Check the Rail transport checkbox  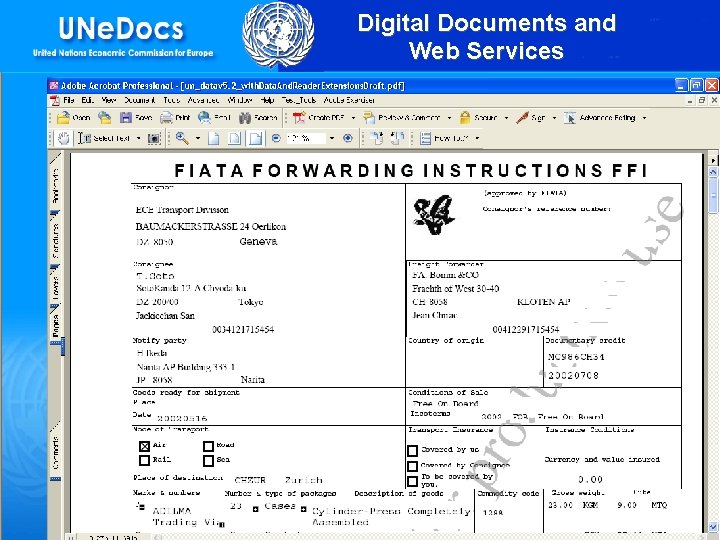point(144,460)
